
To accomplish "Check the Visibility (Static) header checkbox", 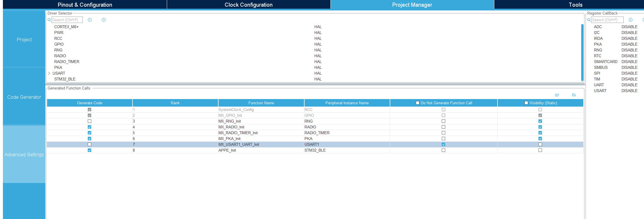I will [x=526, y=103].
